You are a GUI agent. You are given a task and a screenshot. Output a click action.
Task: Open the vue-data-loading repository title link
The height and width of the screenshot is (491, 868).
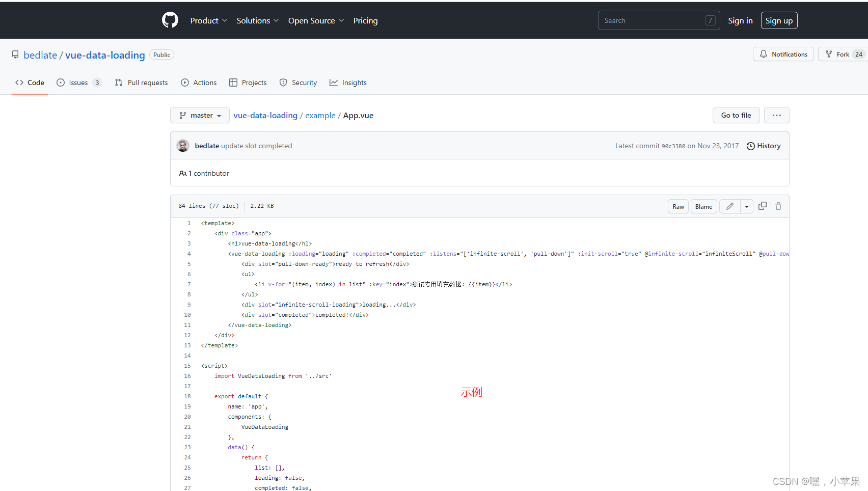click(x=105, y=55)
